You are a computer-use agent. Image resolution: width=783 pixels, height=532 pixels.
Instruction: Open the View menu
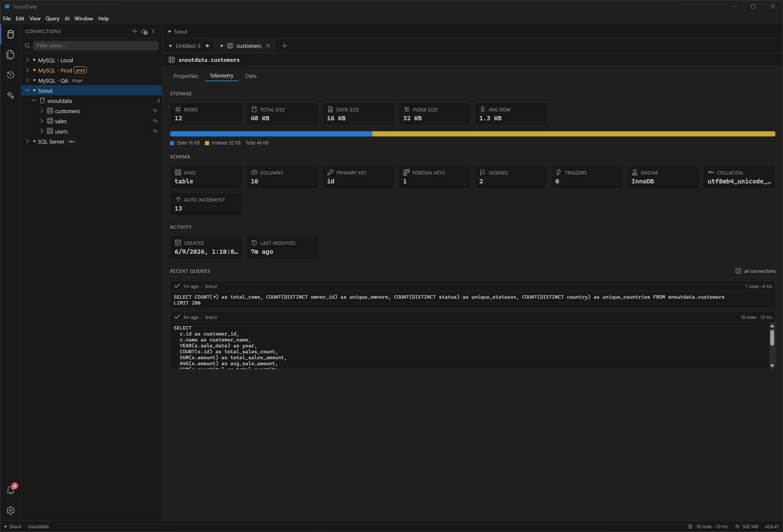(35, 19)
